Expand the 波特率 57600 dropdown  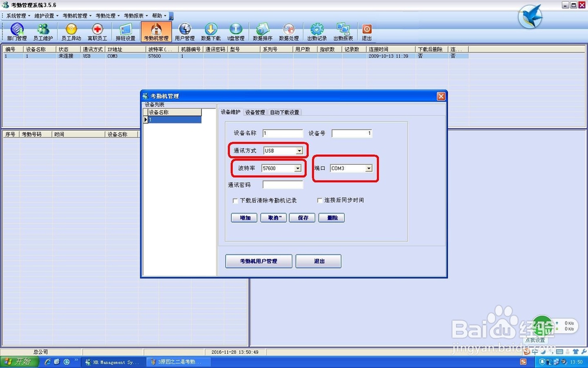point(298,168)
